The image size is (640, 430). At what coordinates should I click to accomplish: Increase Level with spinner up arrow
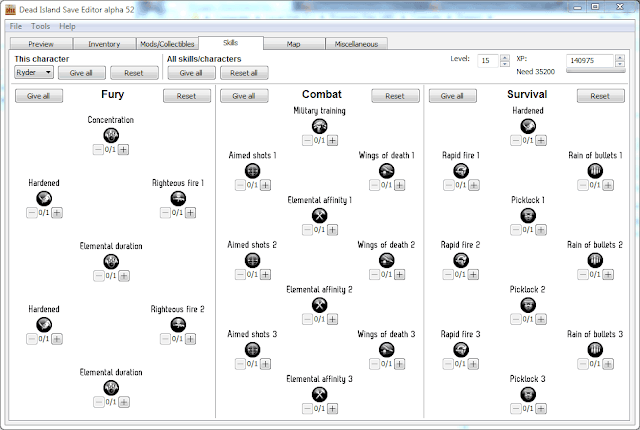(x=491, y=57)
